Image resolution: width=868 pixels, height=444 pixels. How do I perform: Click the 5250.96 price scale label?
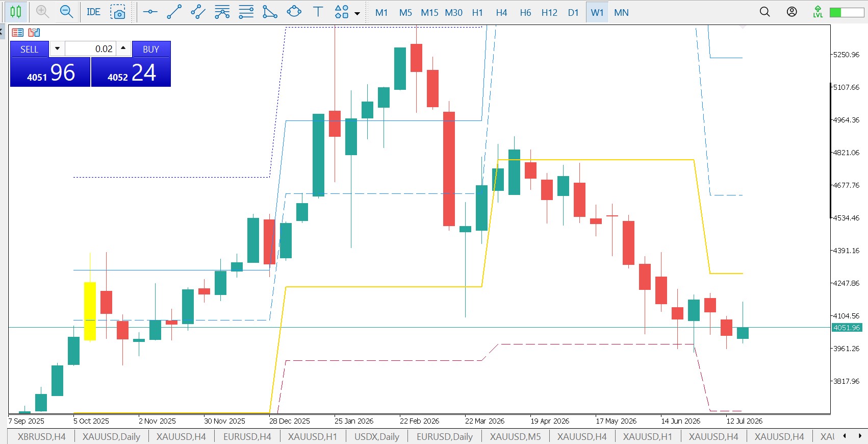pyautogui.click(x=846, y=55)
